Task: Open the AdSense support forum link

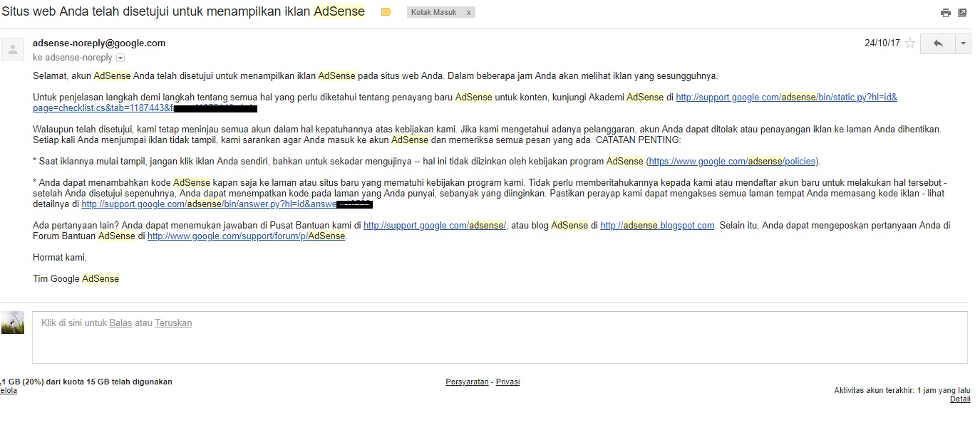Action: 246,236
